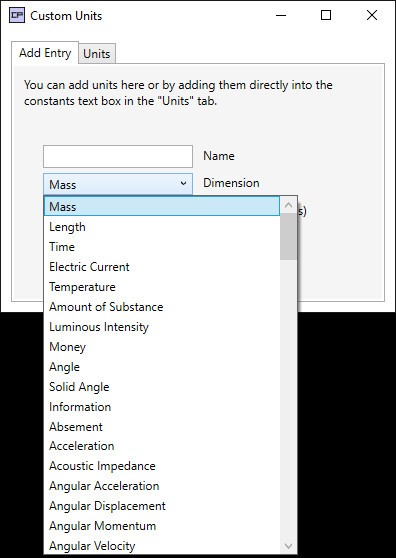Click the dropdown list scrollbar thumb
The width and height of the screenshot is (396, 558).
[289, 237]
